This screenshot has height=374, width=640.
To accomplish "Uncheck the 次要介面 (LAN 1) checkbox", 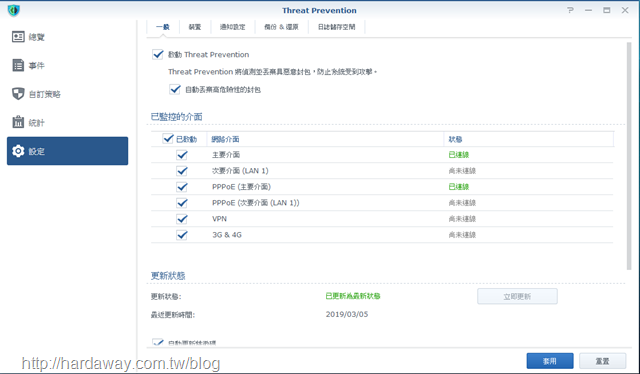I will pyautogui.click(x=182, y=171).
